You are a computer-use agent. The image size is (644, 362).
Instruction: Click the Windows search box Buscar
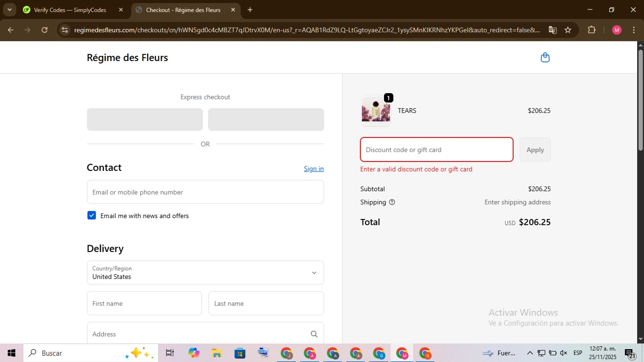(91, 353)
